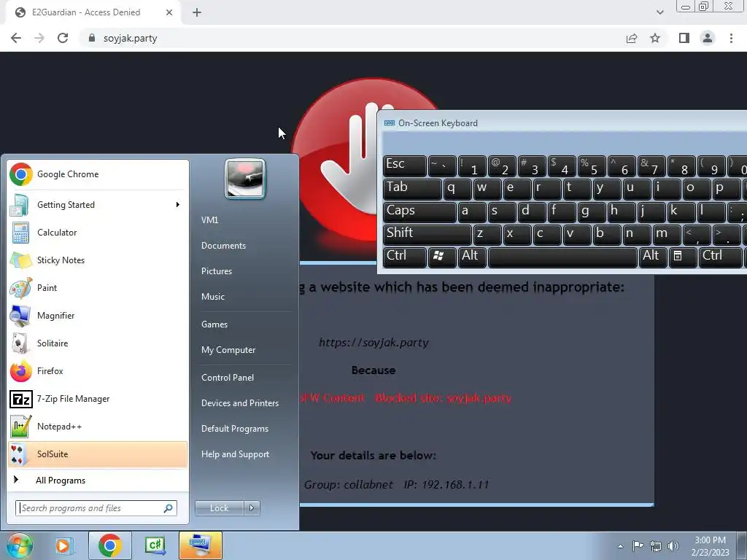Image resolution: width=747 pixels, height=560 pixels.
Task: Open Chrome profile avatar
Action: click(708, 38)
